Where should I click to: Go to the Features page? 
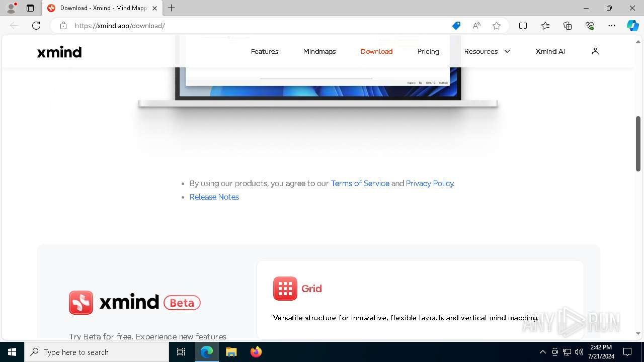pyautogui.click(x=265, y=51)
